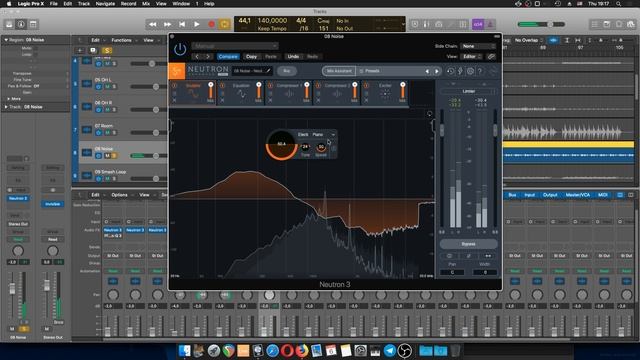The height and width of the screenshot is (360, 640).
Task: Click the Fast Forward transport button
Action: pos(167,24)
